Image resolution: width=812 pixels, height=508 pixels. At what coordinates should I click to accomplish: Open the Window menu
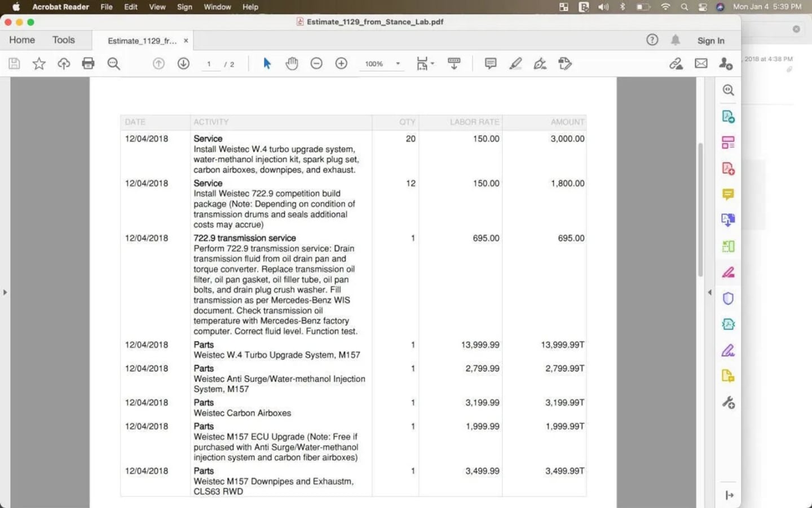[x=217, y=7]
